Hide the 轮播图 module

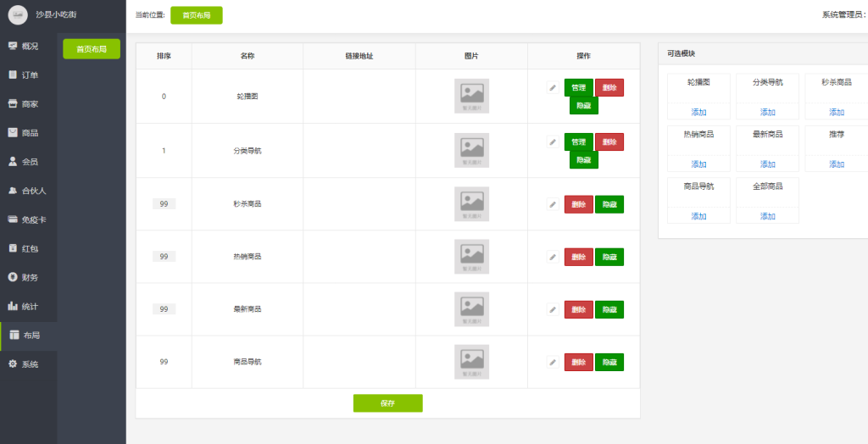click(x=584, y=105)
